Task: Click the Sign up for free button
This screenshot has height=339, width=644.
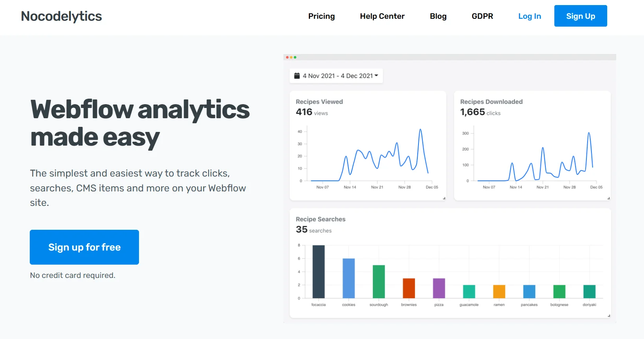Action: (x=84, y=247)
